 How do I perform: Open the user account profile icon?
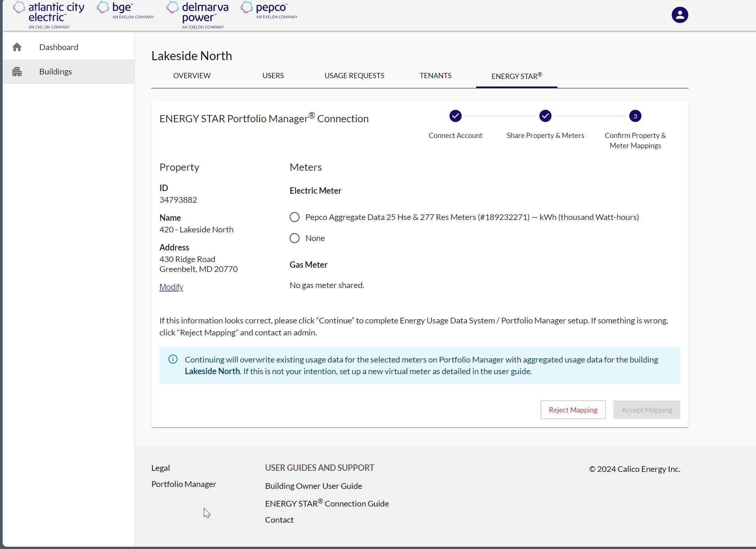point(680,15)
